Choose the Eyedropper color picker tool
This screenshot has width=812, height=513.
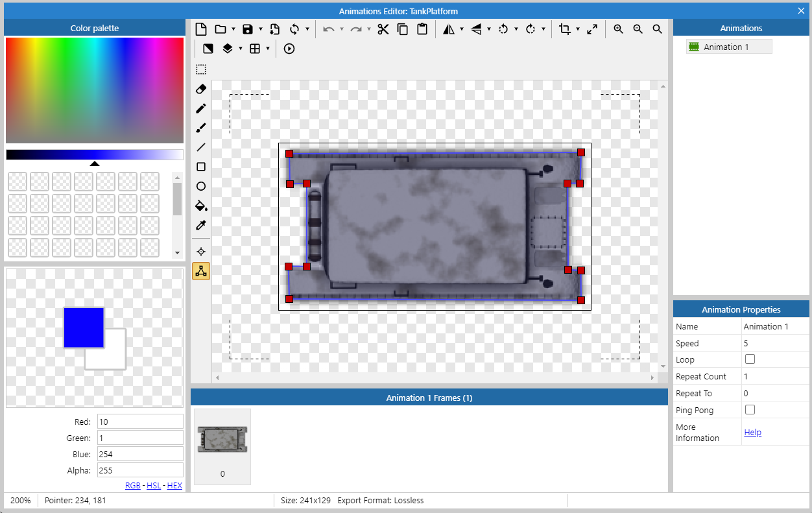[200, 225]
